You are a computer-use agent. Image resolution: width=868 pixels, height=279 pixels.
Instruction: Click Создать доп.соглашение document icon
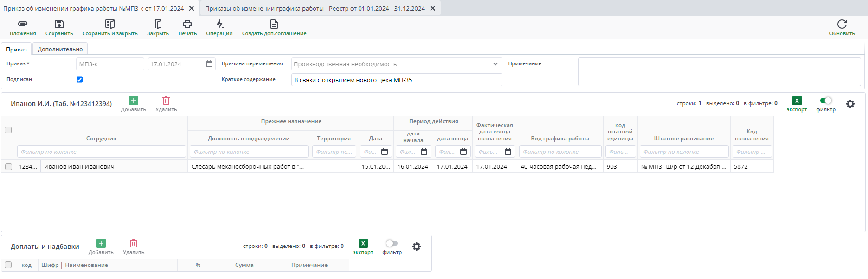274,24
